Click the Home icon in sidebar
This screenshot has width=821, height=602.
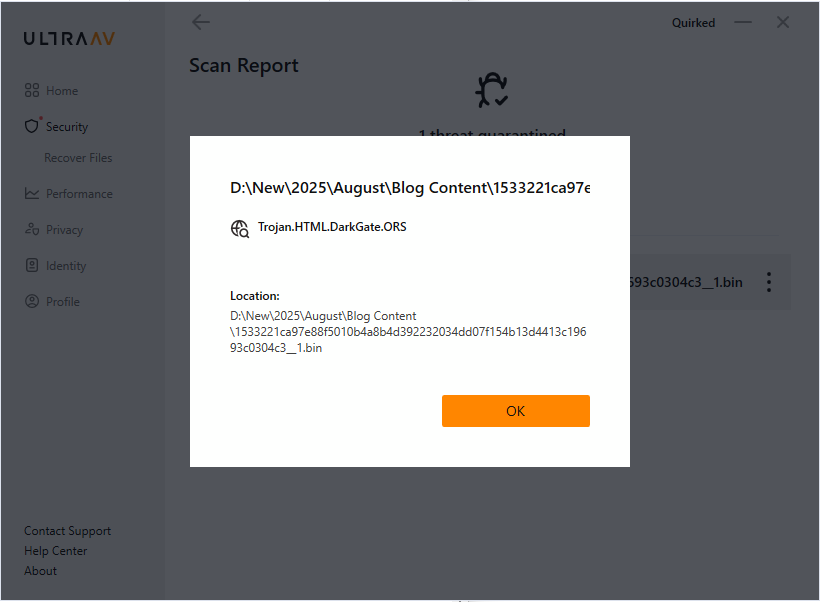click(32, 91)
